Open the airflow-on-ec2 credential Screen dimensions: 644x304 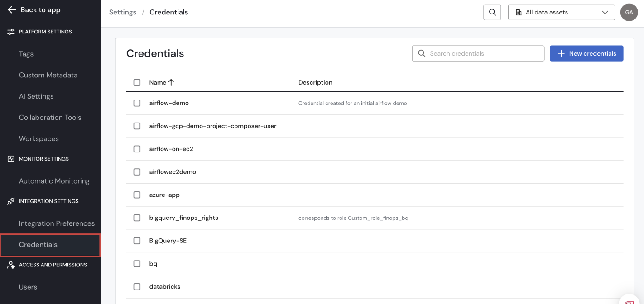(171, 149)
